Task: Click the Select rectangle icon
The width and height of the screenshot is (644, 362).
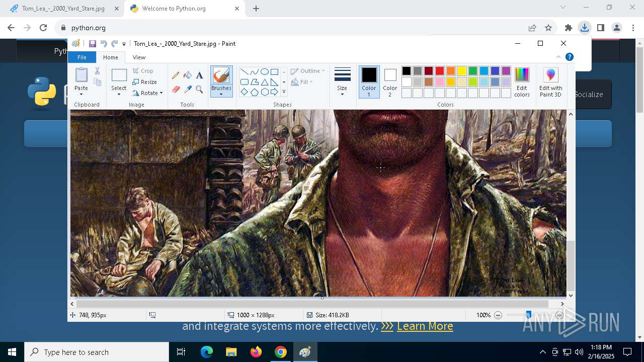Action: tap(119, 75)
